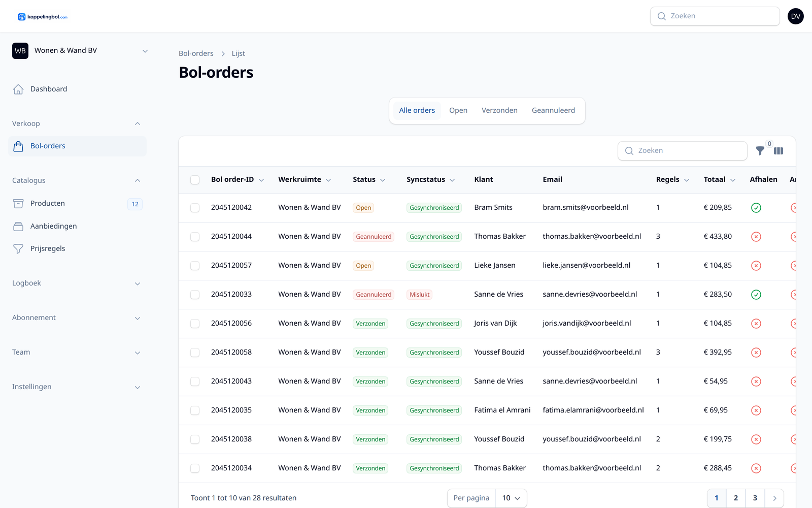This screenshot has width=812, height=508.
Task: Sort by the Bol order-ID column
Action: click(x=238, y=180)
